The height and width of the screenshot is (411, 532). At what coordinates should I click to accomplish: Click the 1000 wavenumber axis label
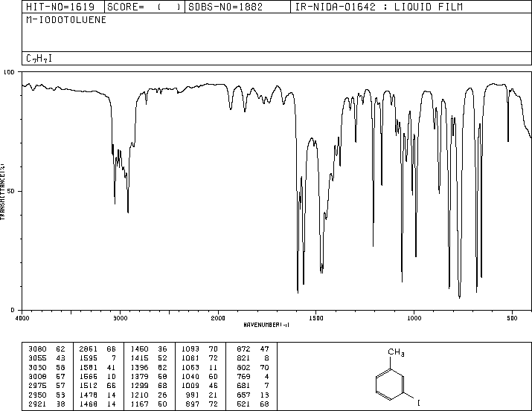coord(414,318)
